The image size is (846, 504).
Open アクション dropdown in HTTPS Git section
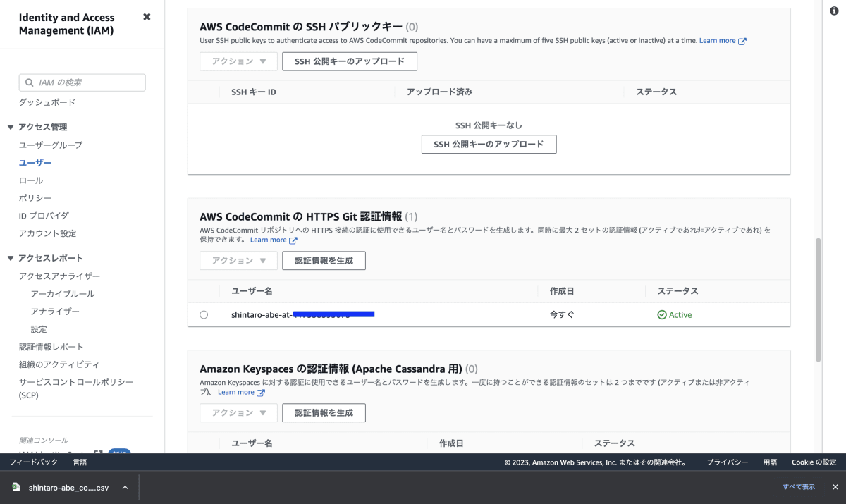(239, 261)
